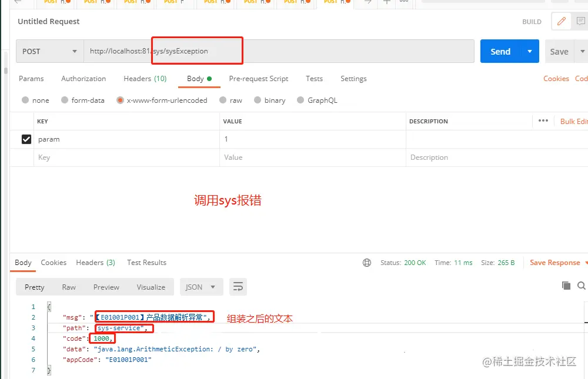588x379 pixels.
Task: Open the three-dots column options menu
Action: (543, 120)
